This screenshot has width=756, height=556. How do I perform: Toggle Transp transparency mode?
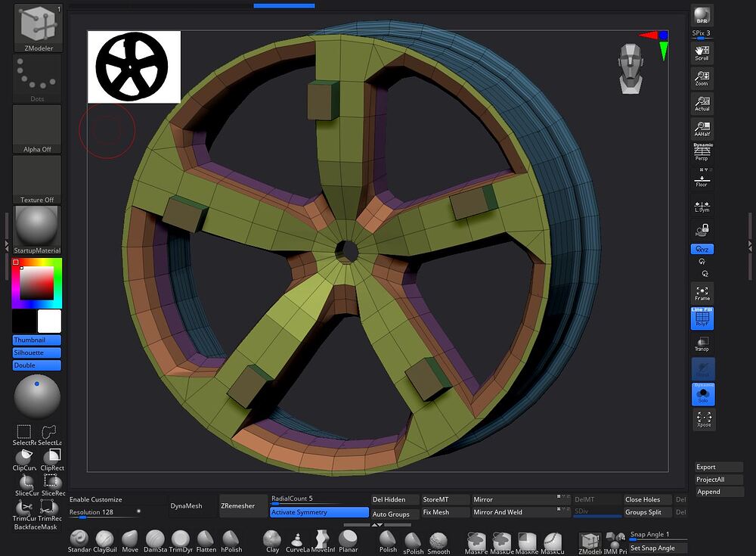[702, 343]
